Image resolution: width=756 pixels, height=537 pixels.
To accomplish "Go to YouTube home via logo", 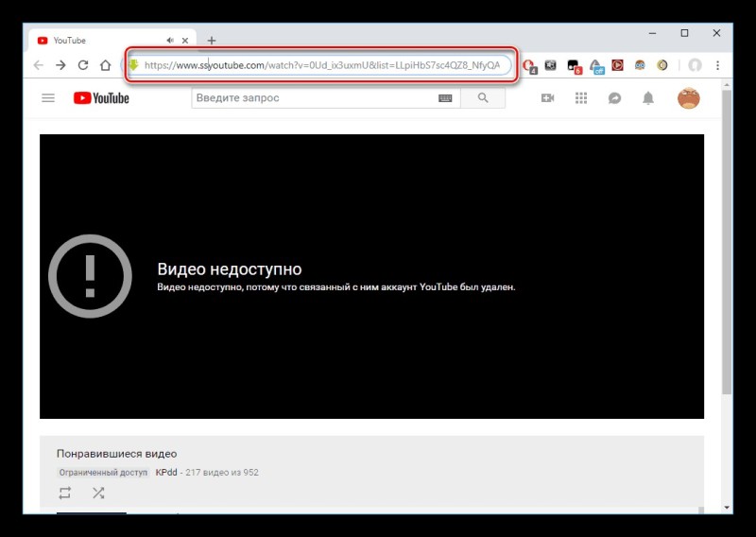I will (x=101, y=98).
